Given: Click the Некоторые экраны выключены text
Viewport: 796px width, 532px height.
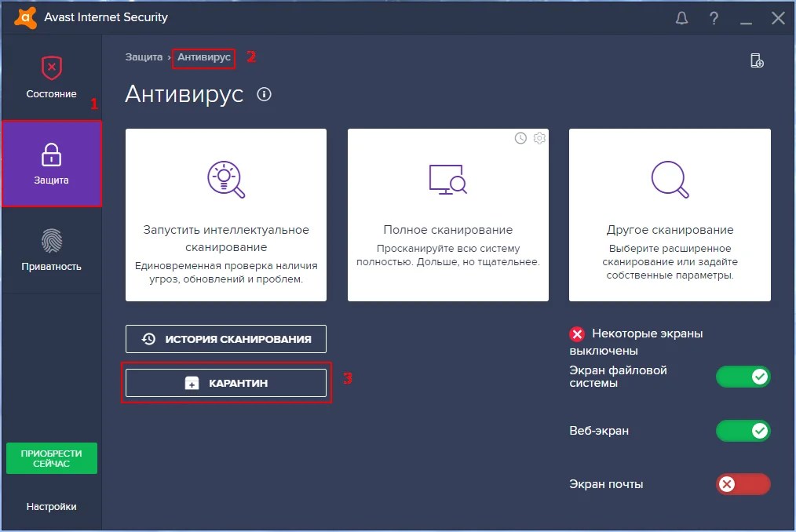Looking at the screenshot, I should point(636,342).
